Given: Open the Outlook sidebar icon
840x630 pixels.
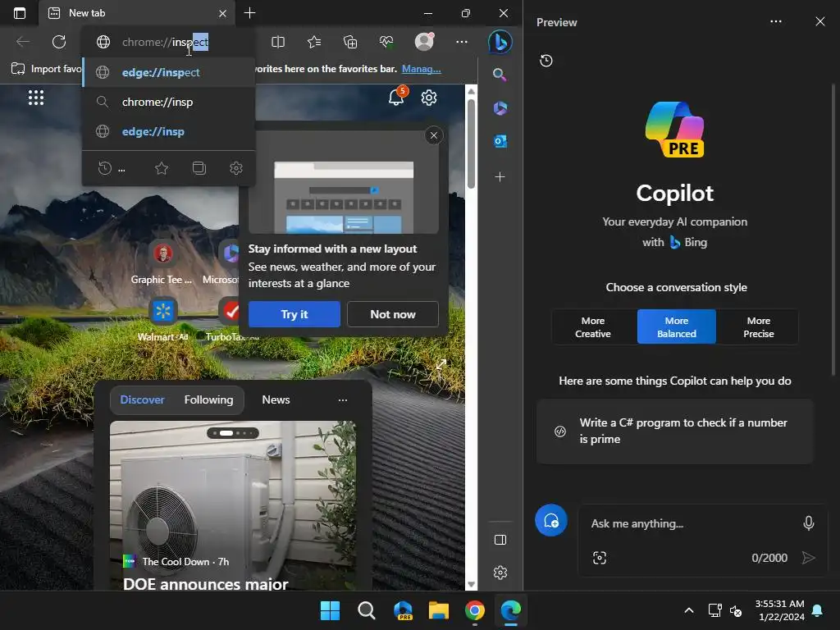Looking at the screenshot, I should (500, 141).
